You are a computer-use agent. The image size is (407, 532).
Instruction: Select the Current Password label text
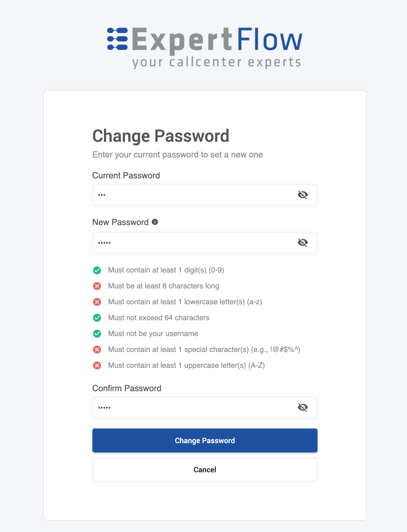(126, 175)
